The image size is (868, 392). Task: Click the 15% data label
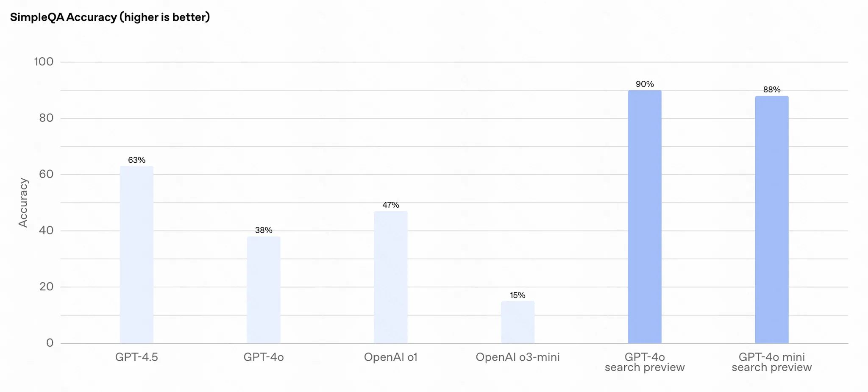coord(517,295)
